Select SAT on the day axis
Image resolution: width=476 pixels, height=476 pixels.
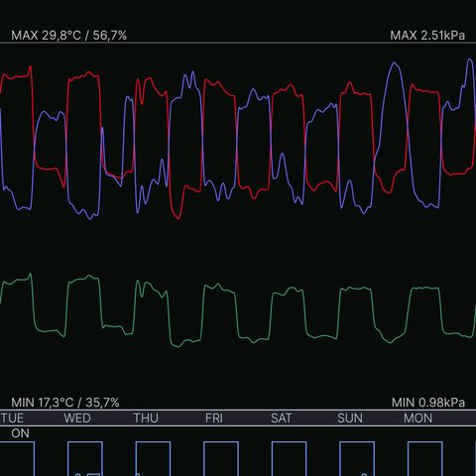point(281,418)
